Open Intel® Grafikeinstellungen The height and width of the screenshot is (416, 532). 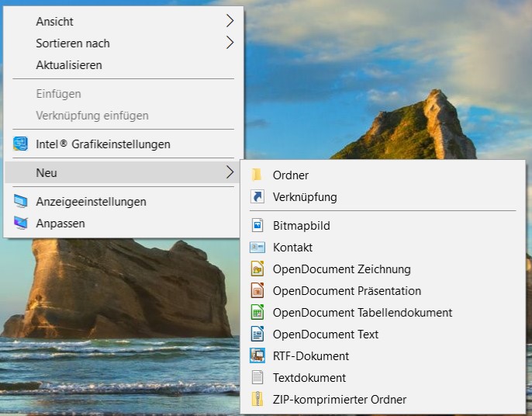(x=123, y=144)
